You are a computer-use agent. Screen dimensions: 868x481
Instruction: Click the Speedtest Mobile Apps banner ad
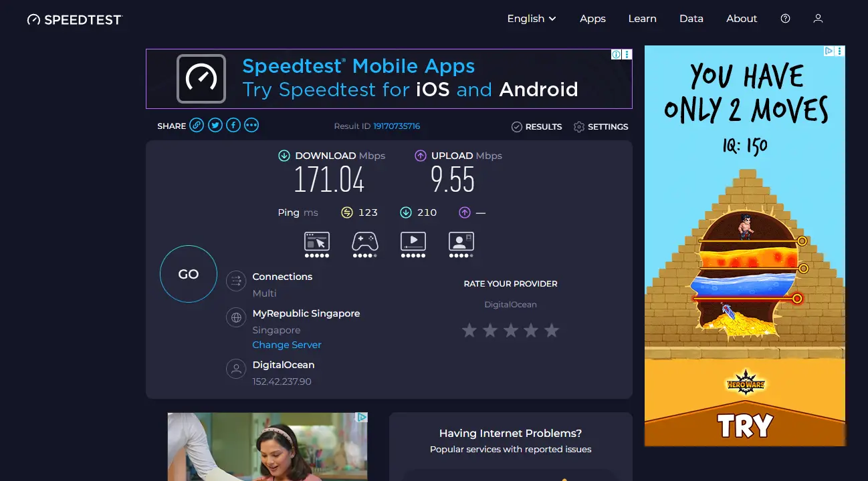pos(389,79)
